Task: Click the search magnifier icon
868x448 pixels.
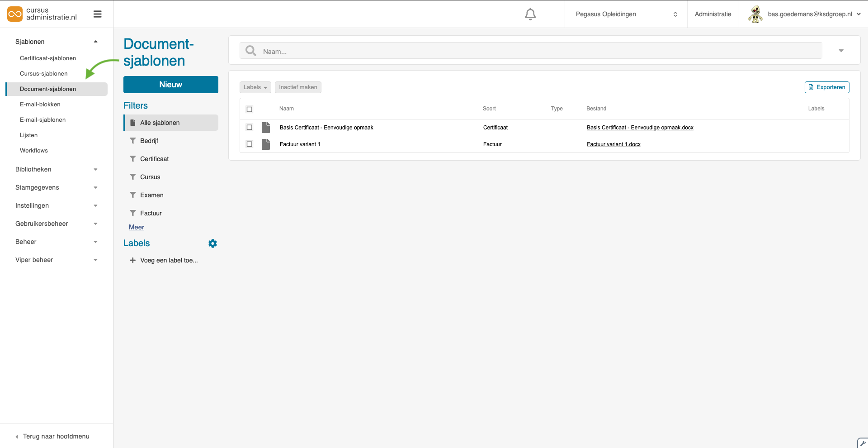Action: click(x=251, y=51)
